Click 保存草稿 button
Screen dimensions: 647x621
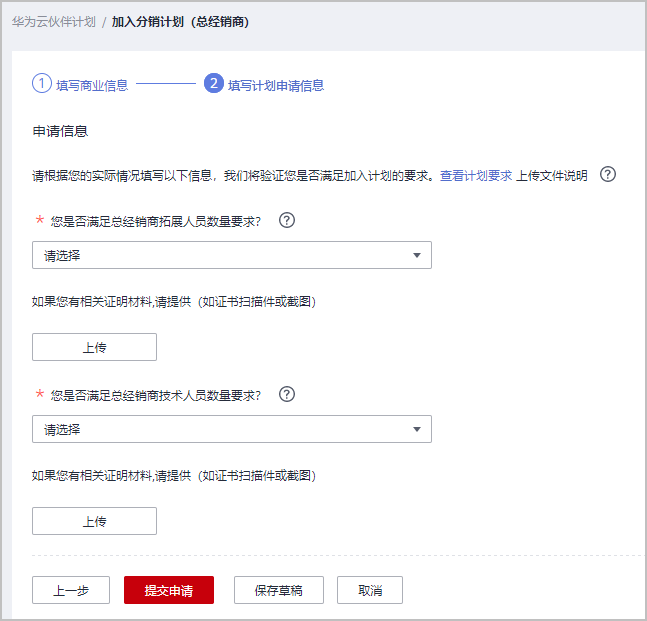[x=279, y=590]
